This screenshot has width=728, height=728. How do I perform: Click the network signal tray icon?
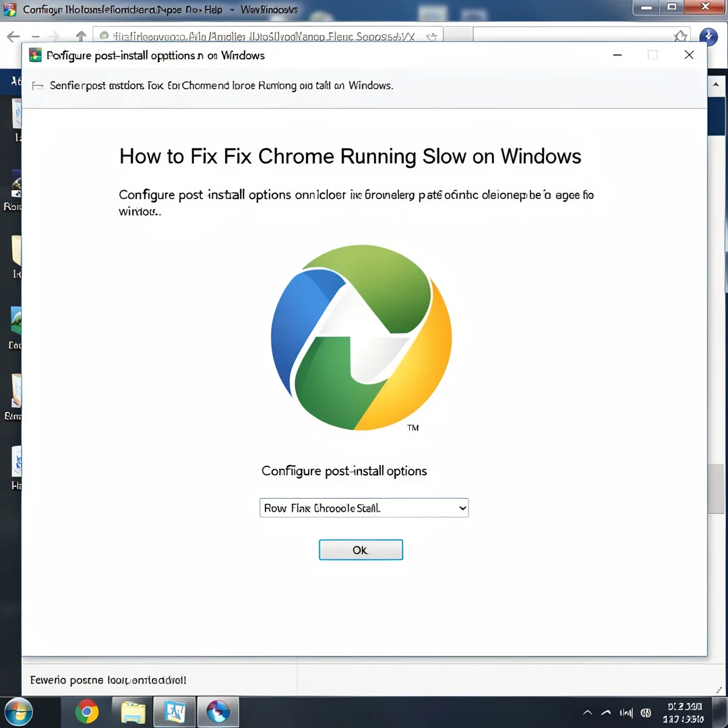(626, 712)
